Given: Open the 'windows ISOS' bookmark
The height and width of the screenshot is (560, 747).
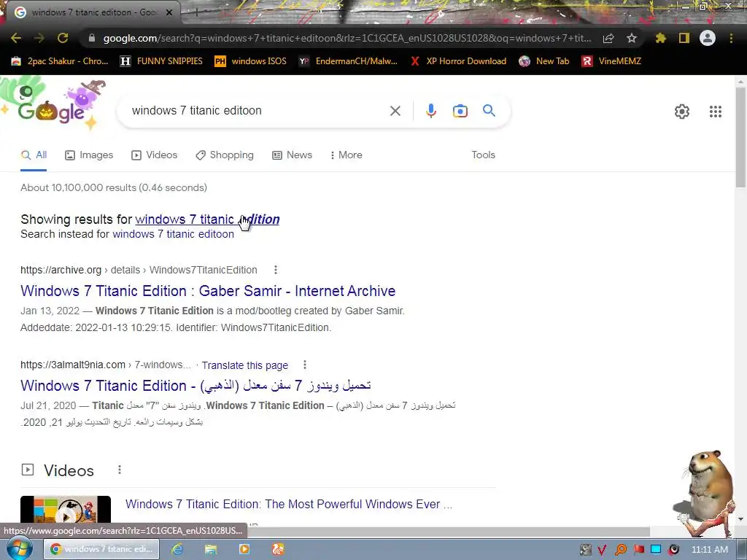Looking at the screenshot, I should coord(251,61).
